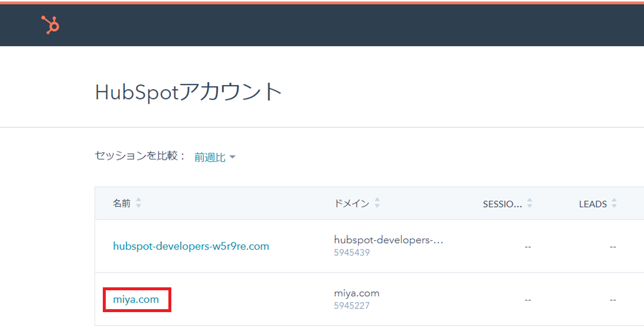This screenshot has width=644, height=331.
Task: Click the セッションを比較 label
Action: pos(141,156)
